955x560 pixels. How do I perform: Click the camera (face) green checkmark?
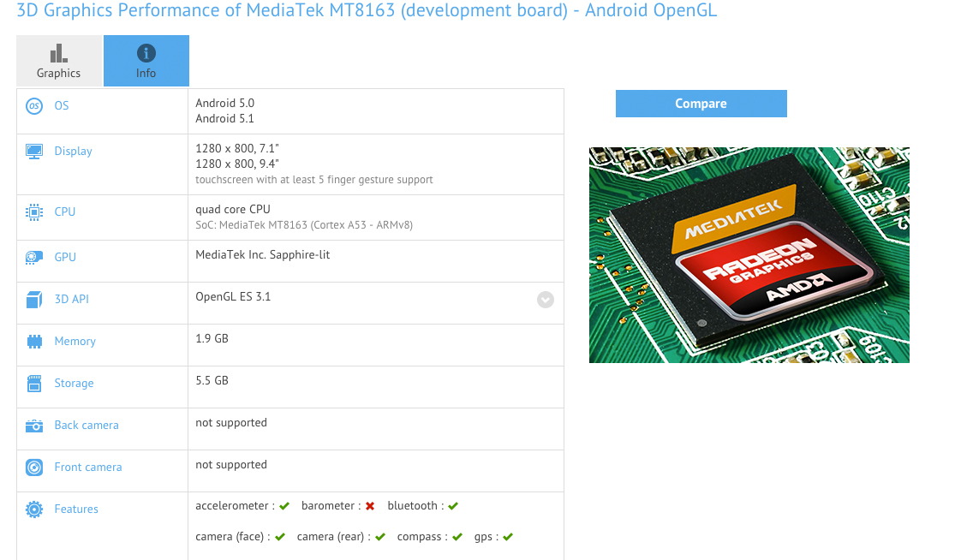(280, 538)
